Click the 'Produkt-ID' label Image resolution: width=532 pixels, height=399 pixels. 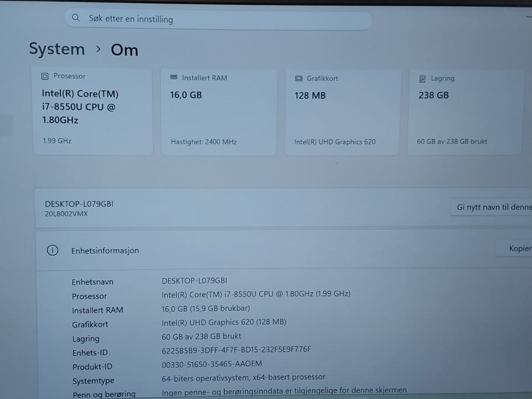[93, 367]
